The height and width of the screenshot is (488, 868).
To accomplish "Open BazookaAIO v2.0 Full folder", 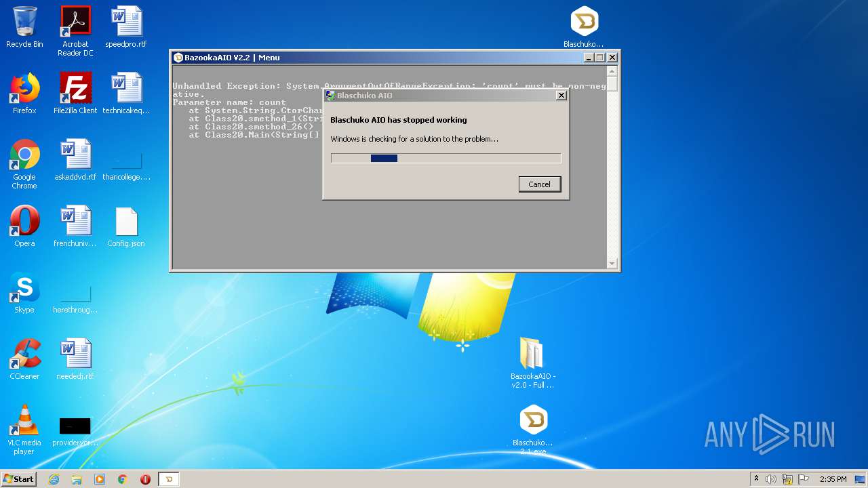I will 533,363.
